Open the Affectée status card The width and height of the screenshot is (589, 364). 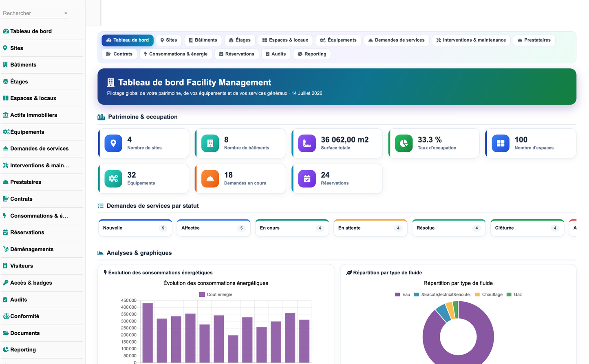[214, 228]
